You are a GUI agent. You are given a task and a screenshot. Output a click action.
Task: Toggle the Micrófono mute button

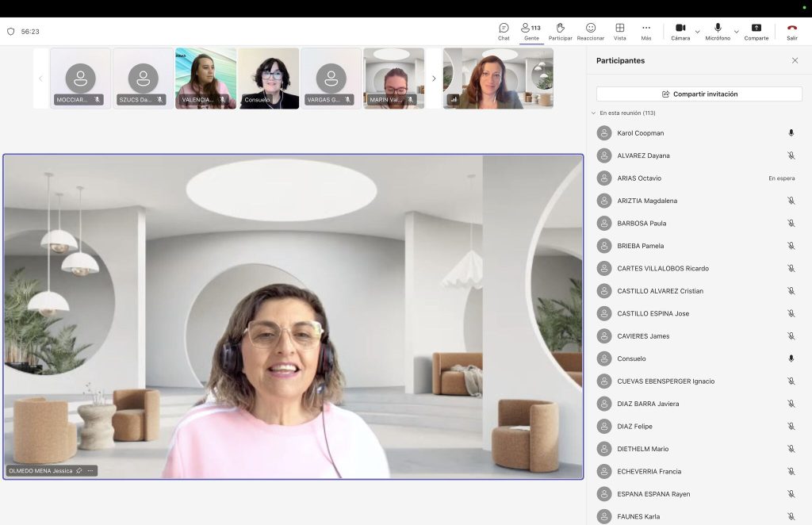click(718, 31)
